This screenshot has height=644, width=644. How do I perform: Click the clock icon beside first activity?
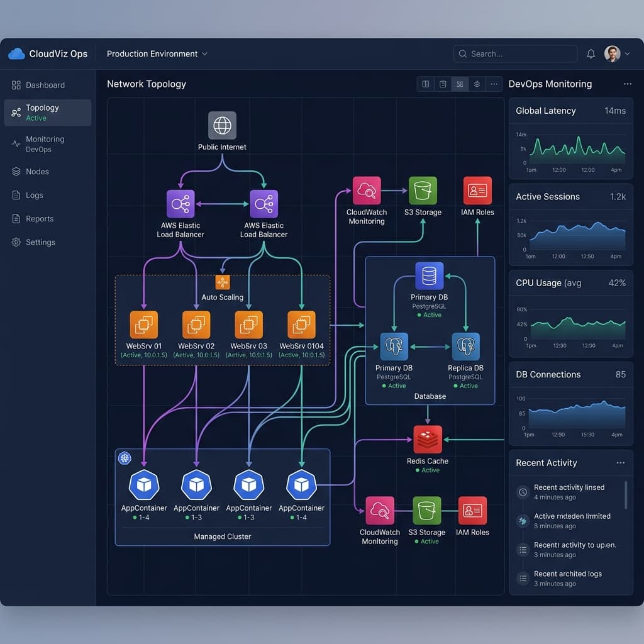[x=523, y=492]
